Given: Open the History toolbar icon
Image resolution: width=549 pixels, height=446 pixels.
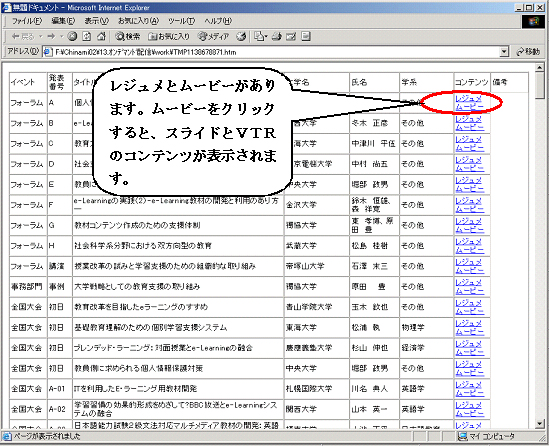Looking at the screenshot, I should coord(241,36).
